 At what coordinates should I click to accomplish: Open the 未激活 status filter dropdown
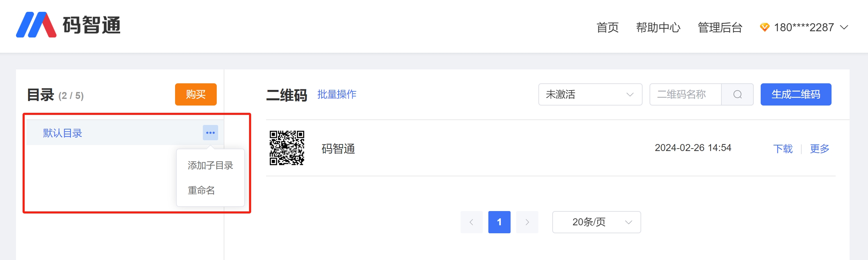(x=590, y=94)
